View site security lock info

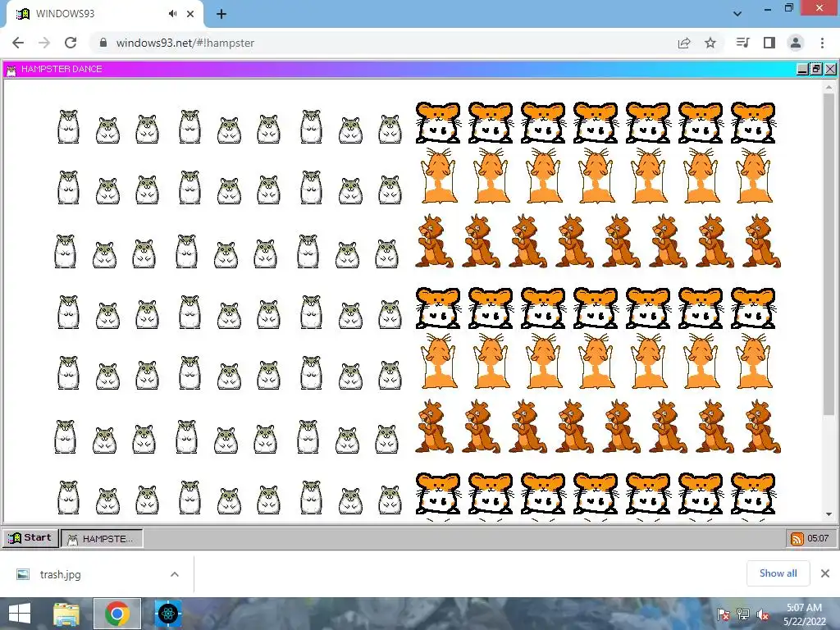[x=103, y=43]
